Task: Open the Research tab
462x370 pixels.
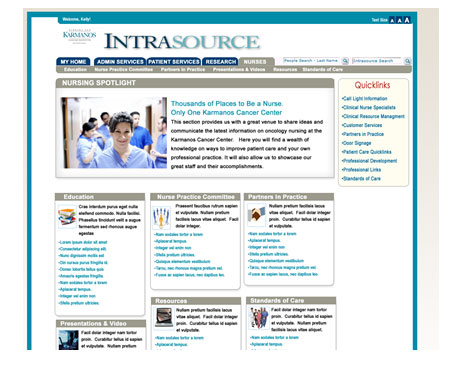Action: point(220,62)
